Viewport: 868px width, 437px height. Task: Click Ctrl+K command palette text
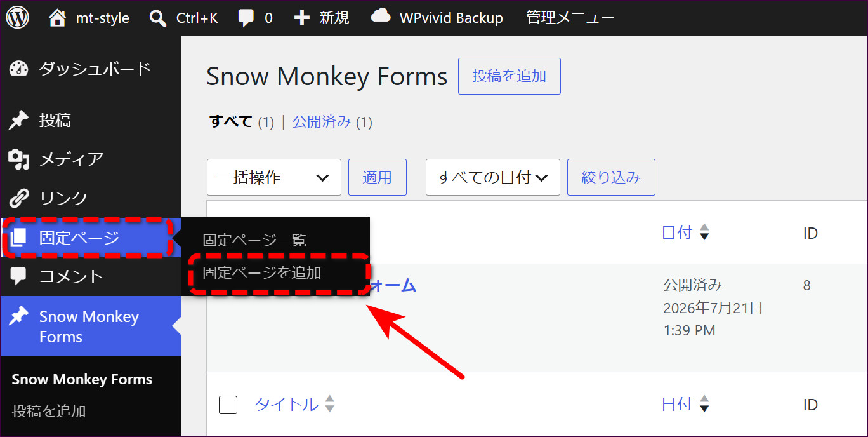[197, 18]
